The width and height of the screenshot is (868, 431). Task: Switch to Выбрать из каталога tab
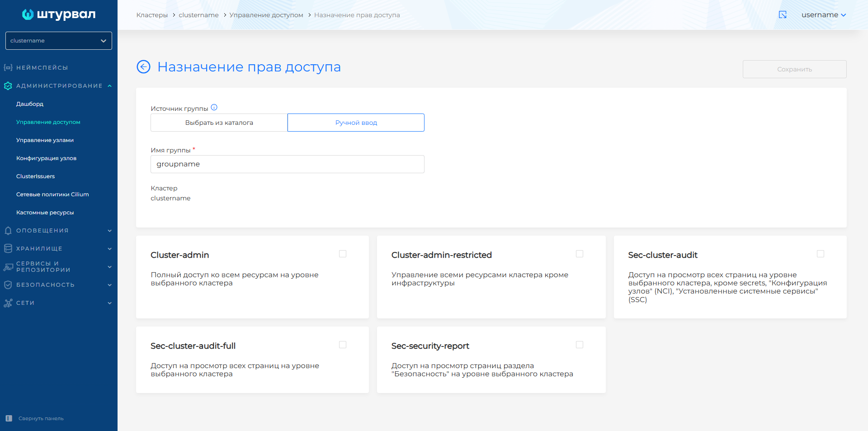coord(219,123)
